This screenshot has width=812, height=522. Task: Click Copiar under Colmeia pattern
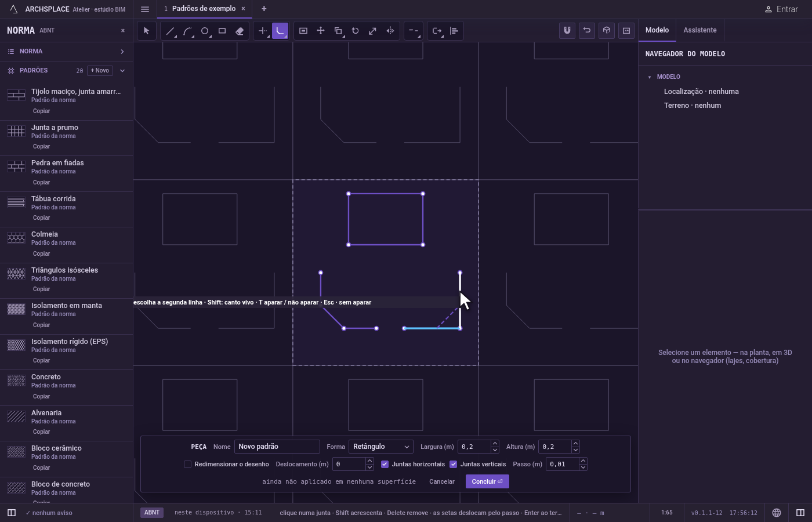tap(41, 253)
